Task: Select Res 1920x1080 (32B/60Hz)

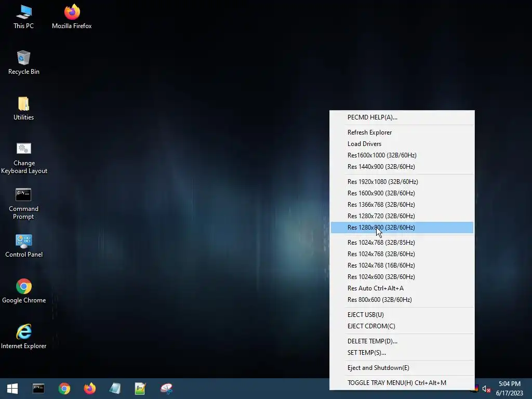Action: click(402, 182)
